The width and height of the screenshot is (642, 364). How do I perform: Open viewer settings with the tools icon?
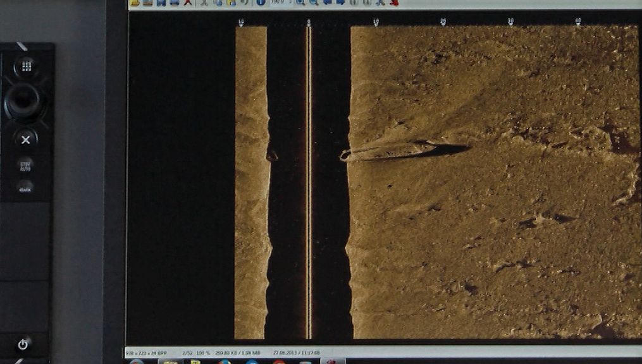pos(380,3)
